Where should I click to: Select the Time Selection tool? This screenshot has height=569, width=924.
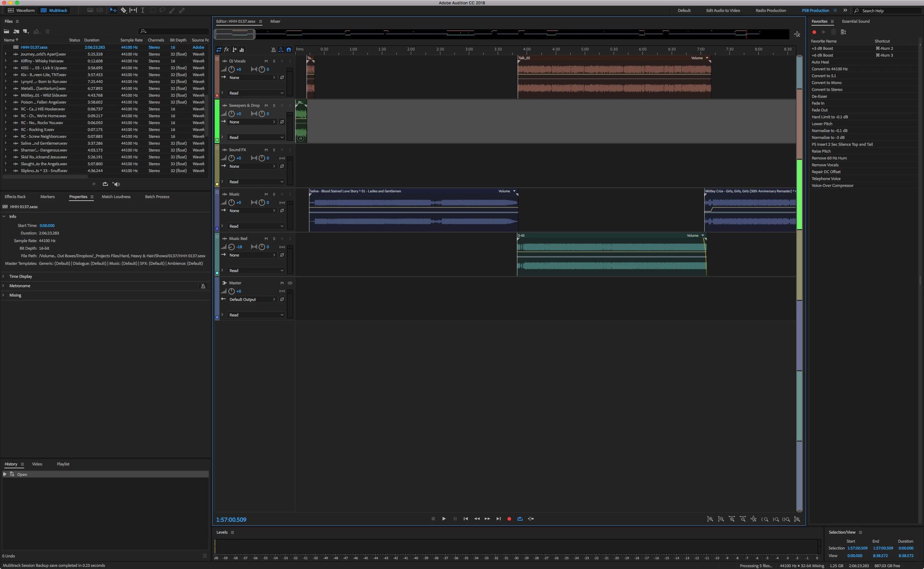point(143,10)
